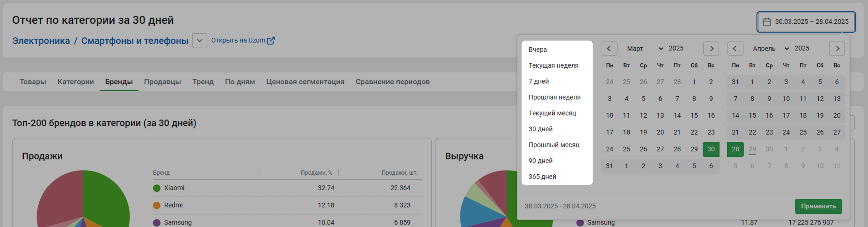The height and width of the screenshot is (227, 868).
Task: Open the Сравнение периодов tab
Action: tap(393, 82)
